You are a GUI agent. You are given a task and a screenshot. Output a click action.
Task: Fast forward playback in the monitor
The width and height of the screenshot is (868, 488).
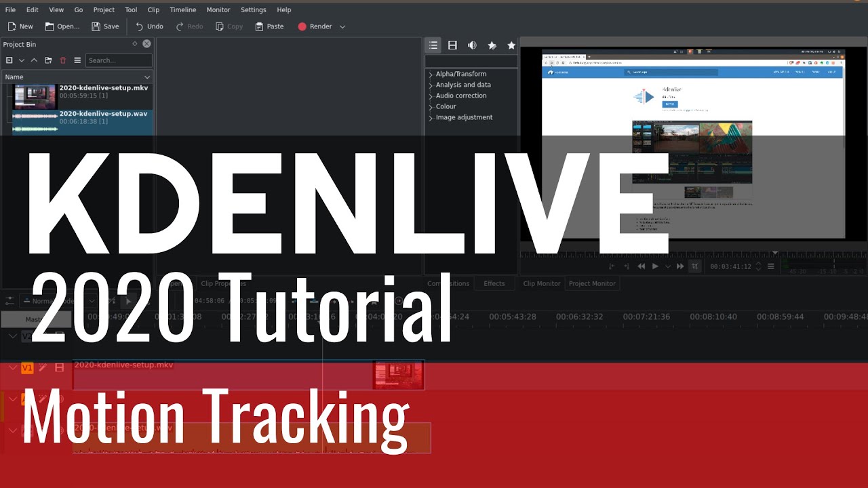coord(680,266)
